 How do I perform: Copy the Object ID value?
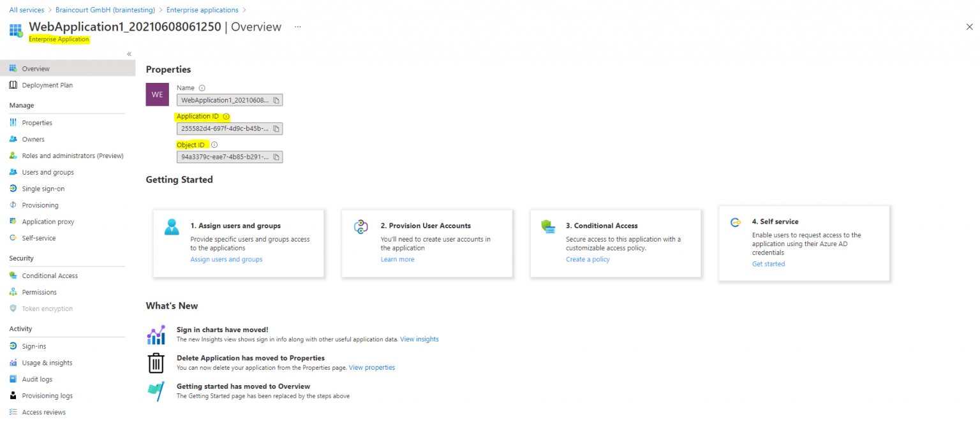(x=277, y=157)
